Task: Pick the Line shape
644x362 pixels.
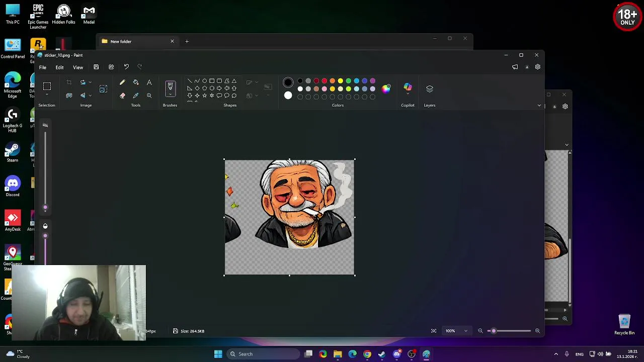Action: pyautogui.click(x=189, y=81)
